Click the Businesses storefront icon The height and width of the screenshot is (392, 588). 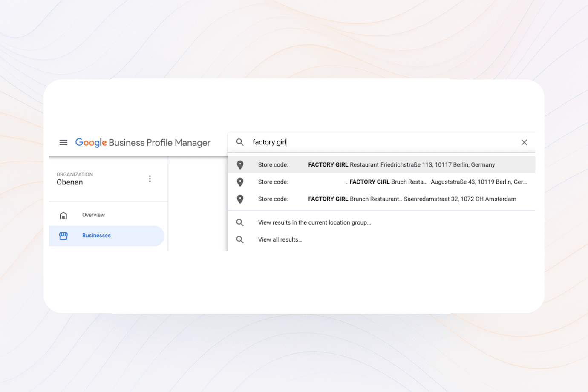pos(63,236)
